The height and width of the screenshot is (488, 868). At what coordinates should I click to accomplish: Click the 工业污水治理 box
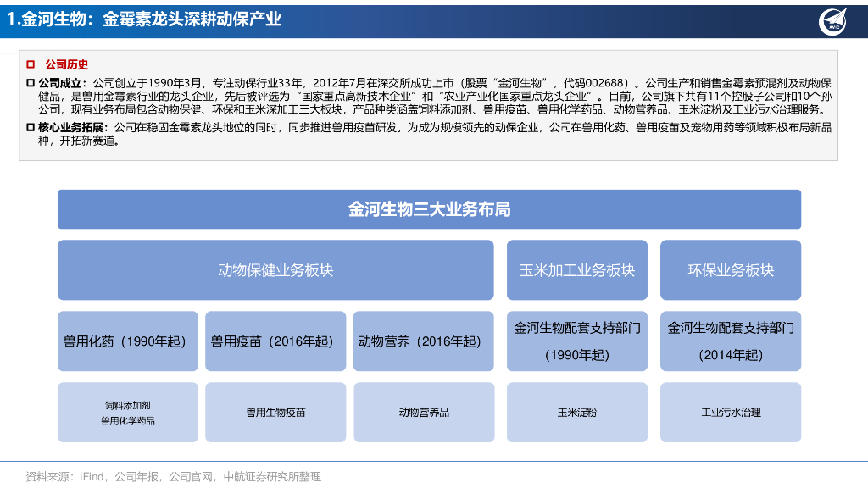(x=731, y=413)
